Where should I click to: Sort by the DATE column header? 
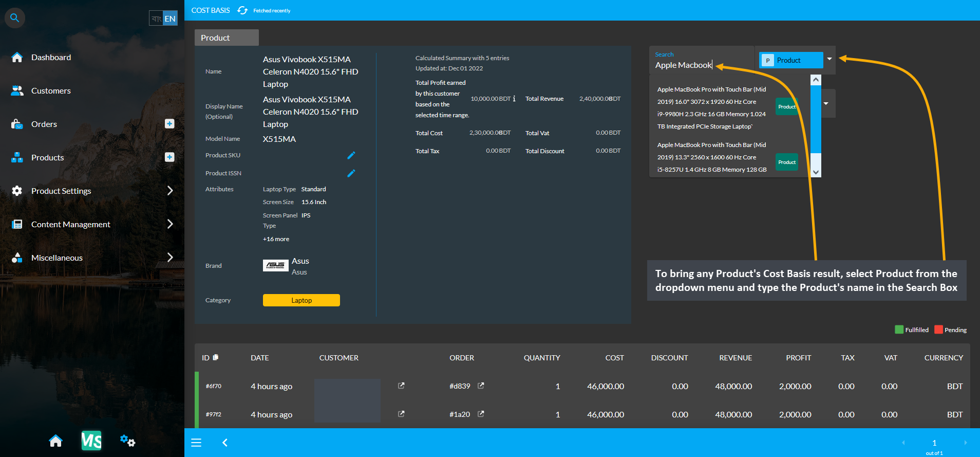[259, 358]
